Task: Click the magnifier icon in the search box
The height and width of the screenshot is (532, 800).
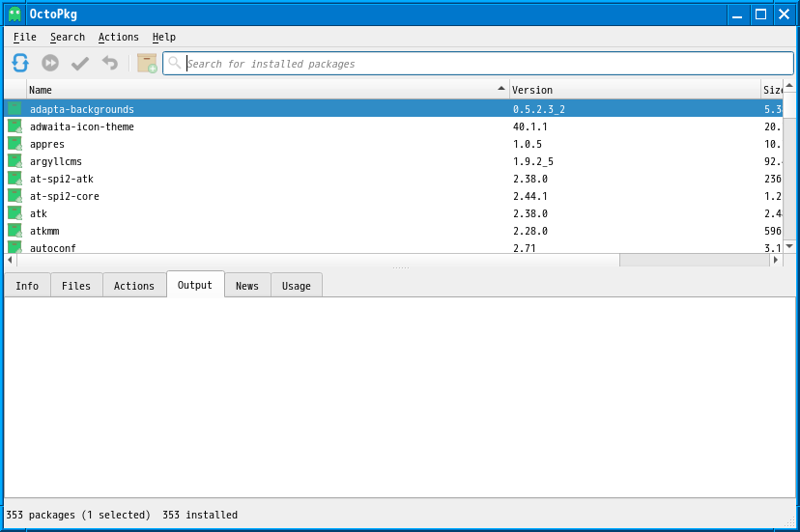Action: pos(175,63)
